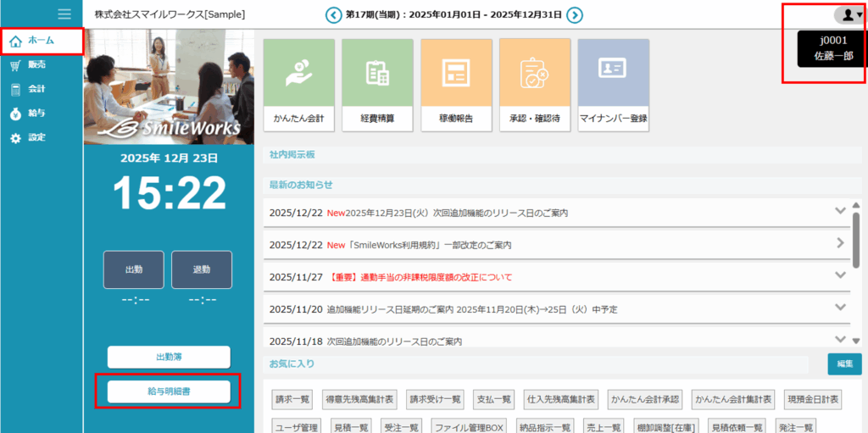The height and width of the screenshot is (433, 868).
Task: Click the news list scrollbar
Action: coord(858,229)
